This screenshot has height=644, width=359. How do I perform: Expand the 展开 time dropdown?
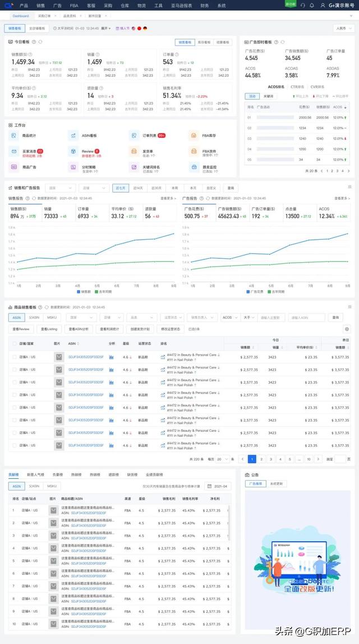coord(106,28)
